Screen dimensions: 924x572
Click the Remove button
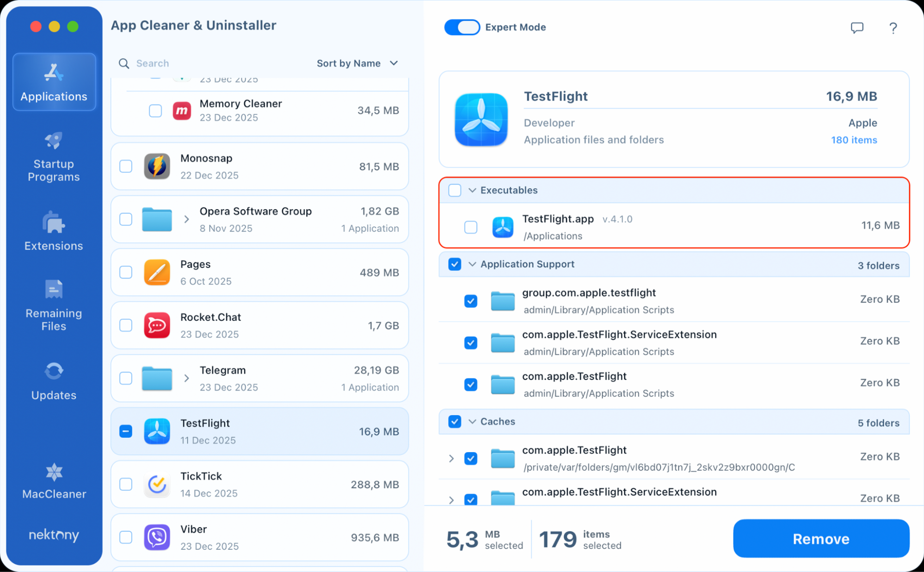[821, 538]
